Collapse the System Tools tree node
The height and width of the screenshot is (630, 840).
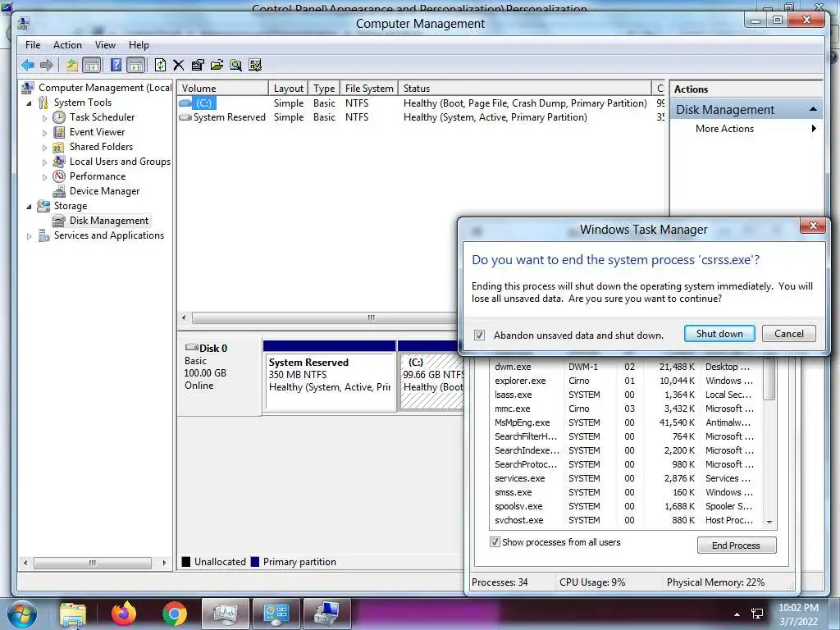pyautogui.click(x=29, y=103)
